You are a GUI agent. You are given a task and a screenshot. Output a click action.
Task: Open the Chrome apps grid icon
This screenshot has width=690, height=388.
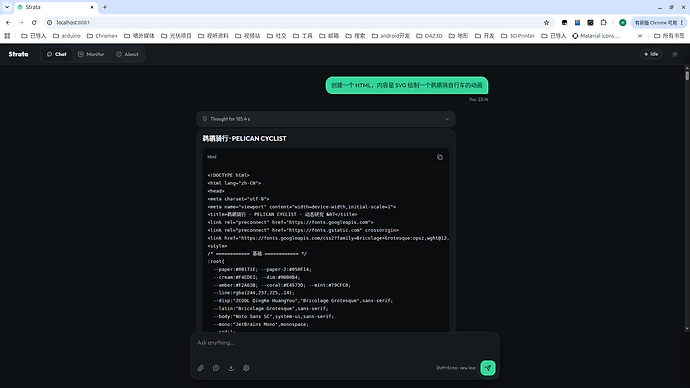[x=7, y=36]
